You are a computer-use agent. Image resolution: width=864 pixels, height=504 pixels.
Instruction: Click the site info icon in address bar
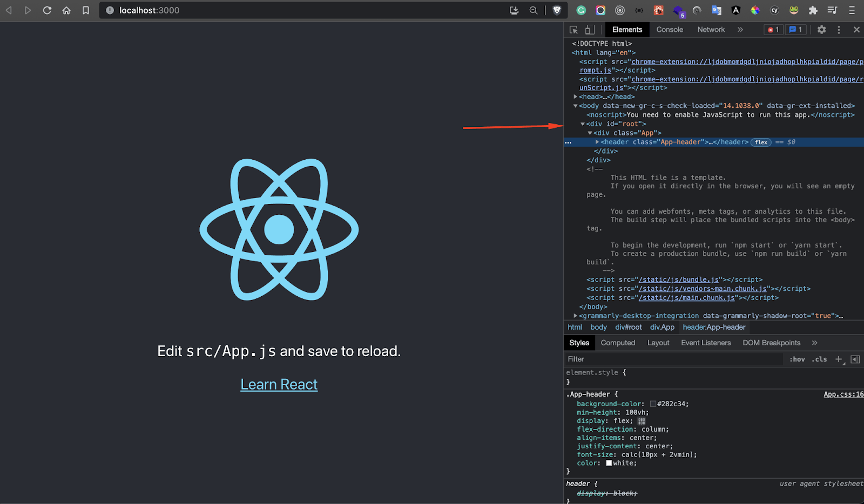tap(110, 10)
